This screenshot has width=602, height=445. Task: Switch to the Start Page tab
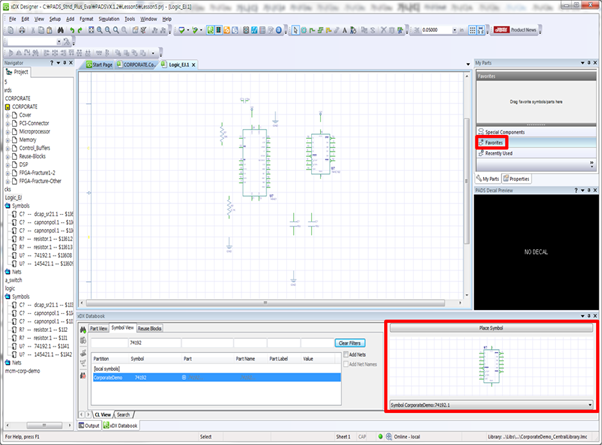[x=99, y=65]
